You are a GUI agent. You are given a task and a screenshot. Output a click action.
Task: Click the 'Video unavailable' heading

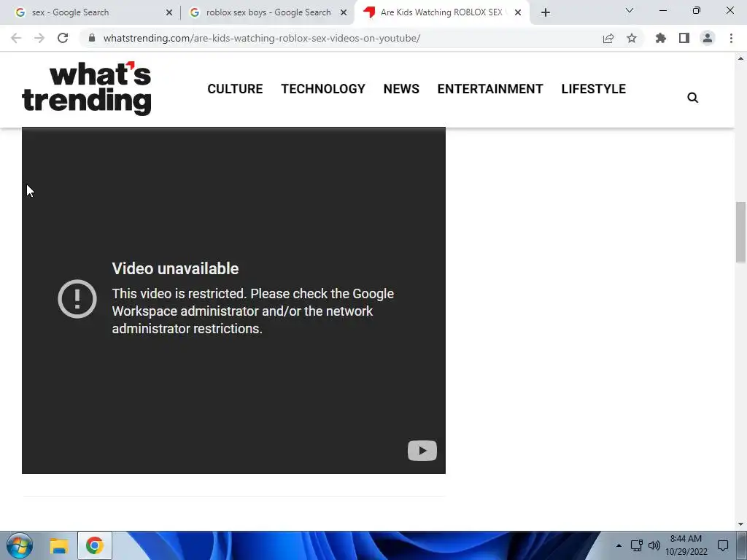coord(175,268)
